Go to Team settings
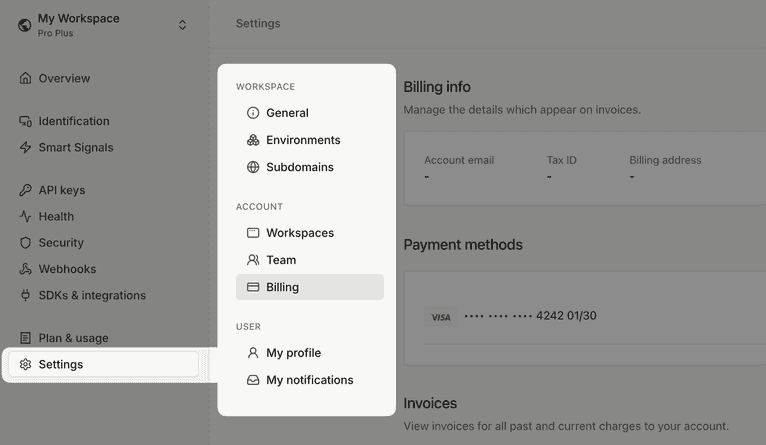This screenshot has height=445, width=766. pos(281,260)
